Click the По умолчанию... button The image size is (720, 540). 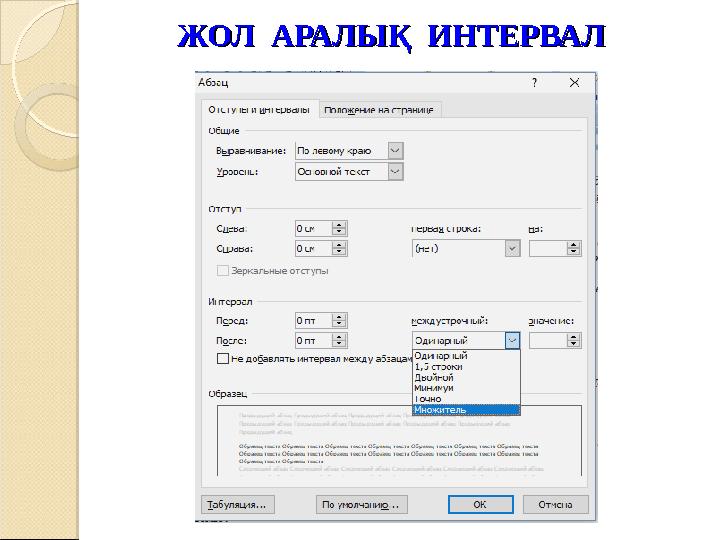pos(362,505)
